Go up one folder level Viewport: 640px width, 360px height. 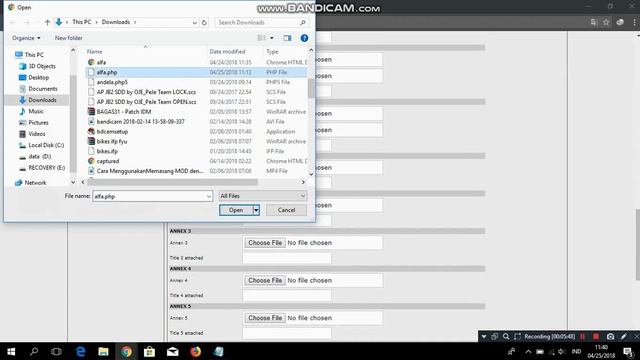coord(47,22)
